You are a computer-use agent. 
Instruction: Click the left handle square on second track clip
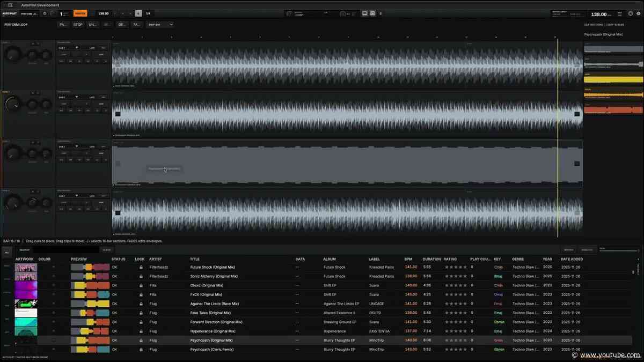[118, 114]
